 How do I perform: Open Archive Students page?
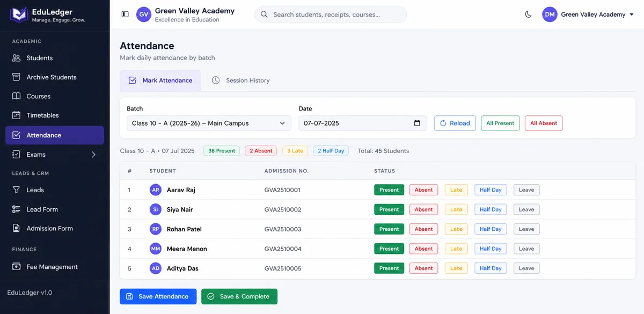(x=55, y=77)
